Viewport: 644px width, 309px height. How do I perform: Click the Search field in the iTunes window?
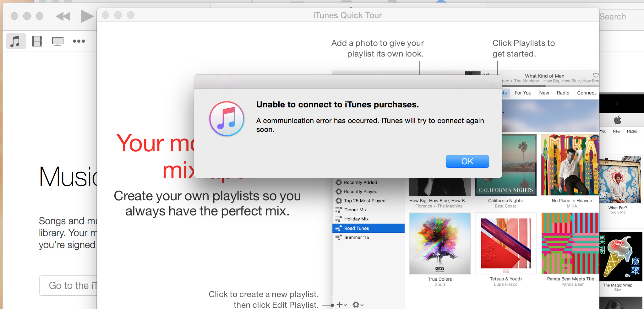621,16
